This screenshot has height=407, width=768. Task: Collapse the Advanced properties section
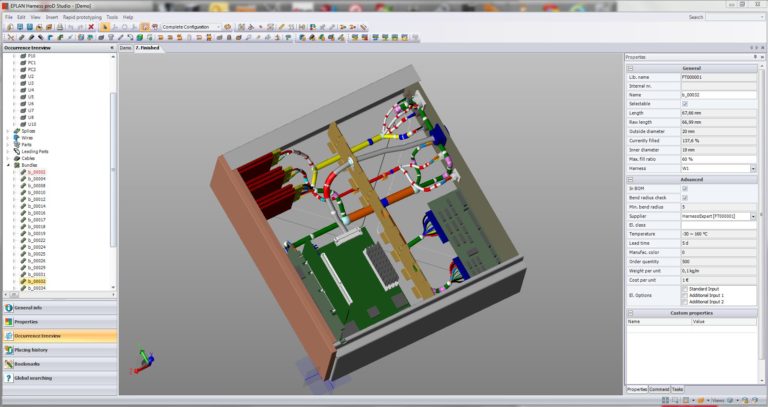[630, 179]
